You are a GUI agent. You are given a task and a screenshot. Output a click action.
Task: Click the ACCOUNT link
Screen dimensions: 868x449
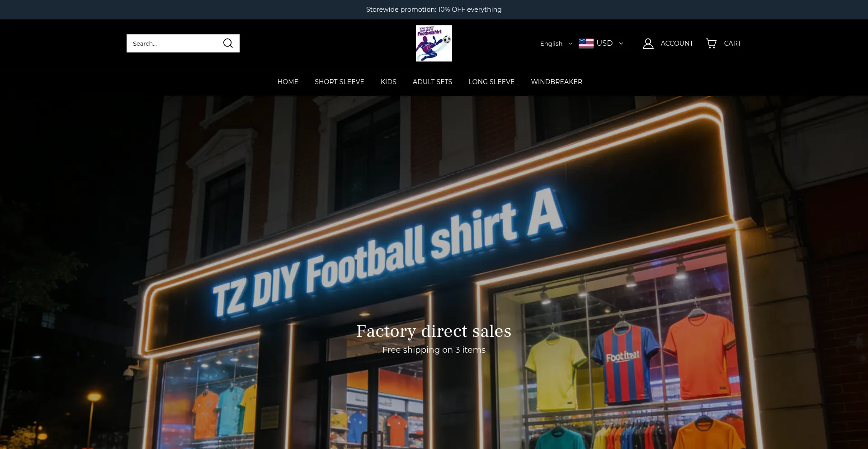tap(677, 43)
